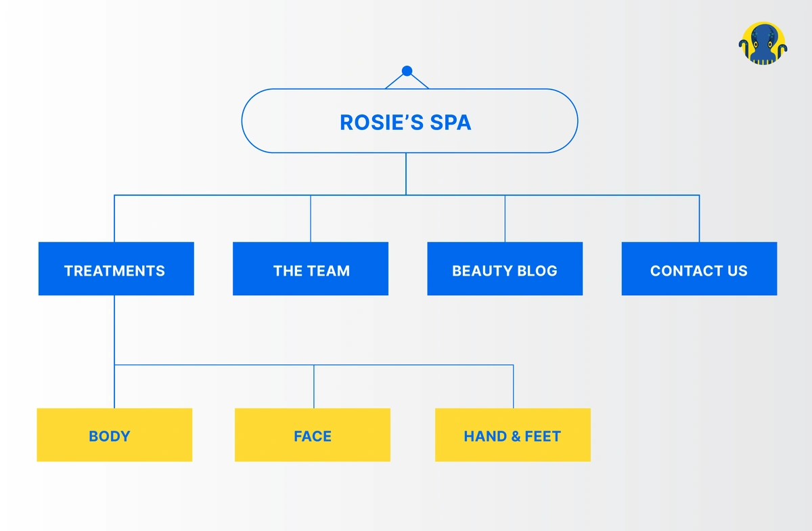Click the octopus logo in the top-right corner
Screen dimensions: 812x531
tap(764, 42)
